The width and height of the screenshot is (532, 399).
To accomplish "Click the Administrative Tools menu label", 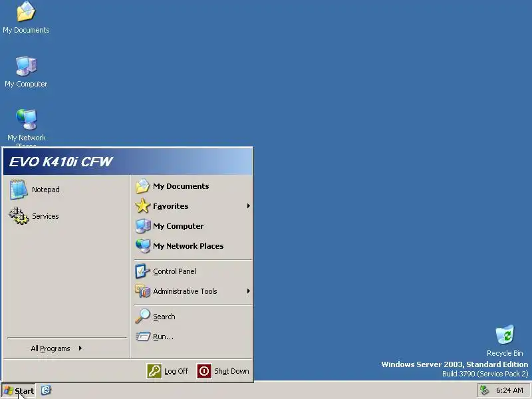I will 185,291.
